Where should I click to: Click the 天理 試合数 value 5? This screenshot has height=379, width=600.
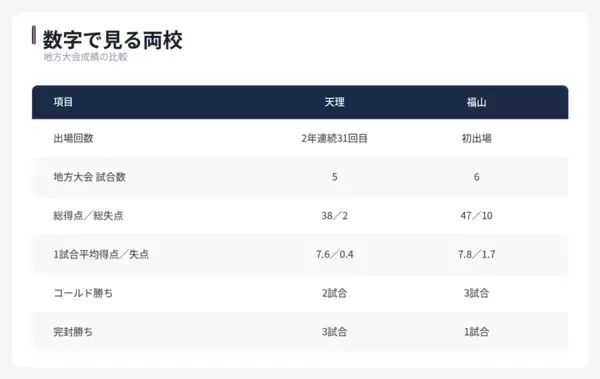pos(334,177)
